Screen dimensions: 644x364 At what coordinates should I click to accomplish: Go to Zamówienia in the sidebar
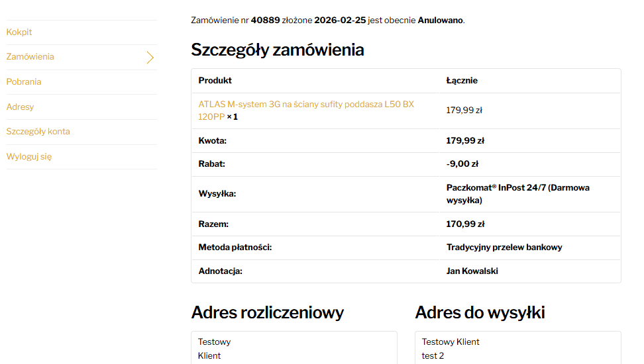30,57
